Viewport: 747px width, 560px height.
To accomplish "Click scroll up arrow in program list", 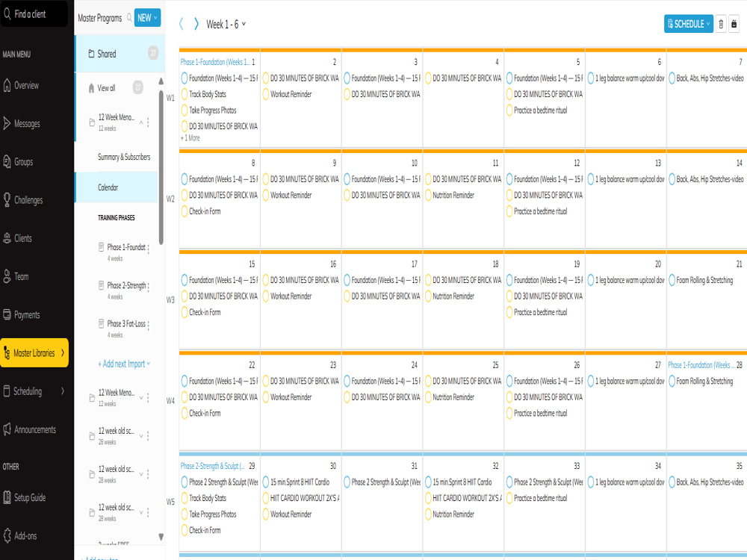I will pyautogui.click(x=161, y=81).
